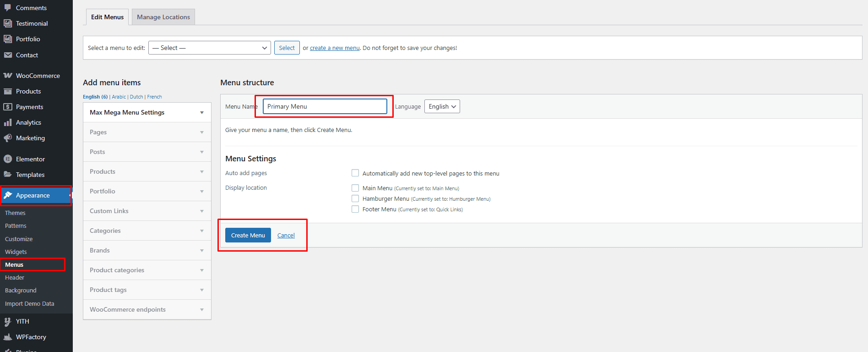
Task: Click the Templates folder icon
Action: coord(8,175)
